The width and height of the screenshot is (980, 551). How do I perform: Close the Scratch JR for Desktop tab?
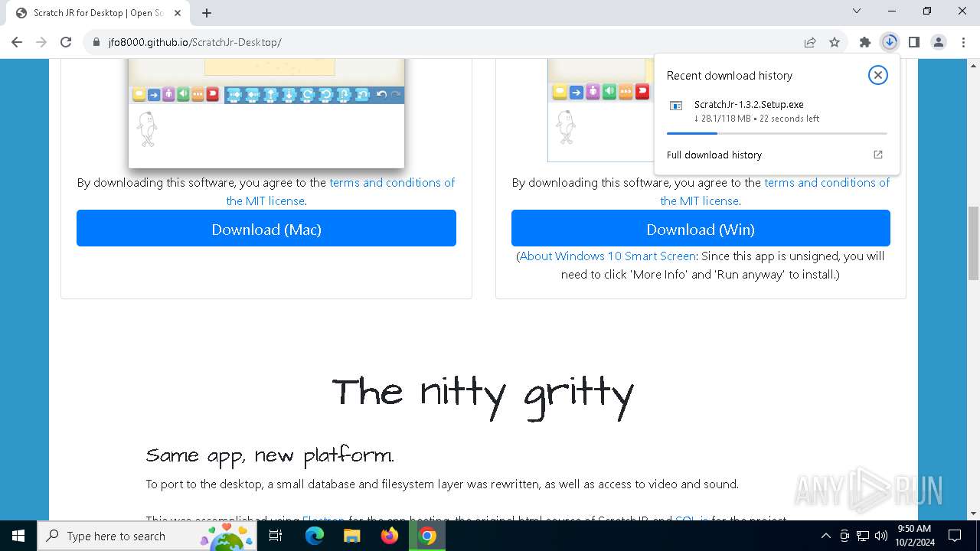[x=178, y=13]
